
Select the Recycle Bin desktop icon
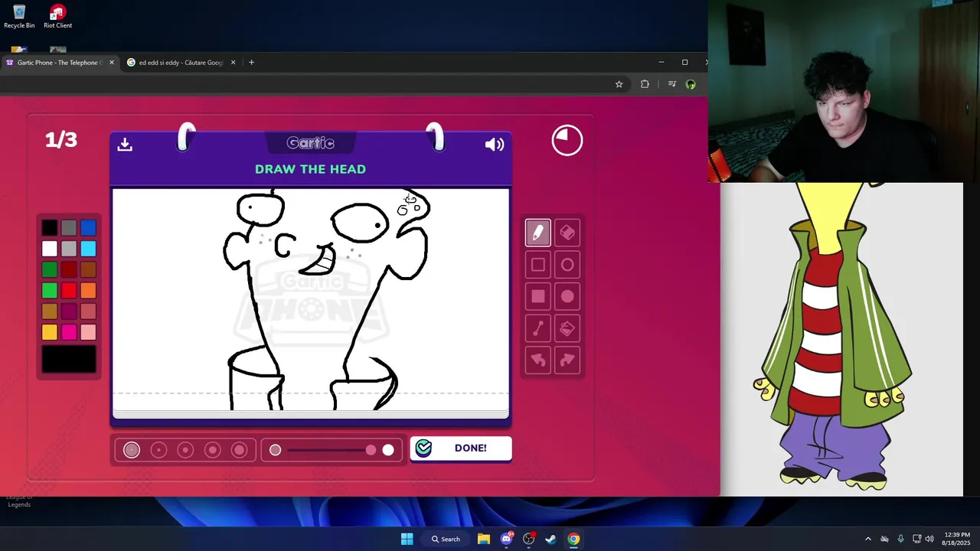click(19, 16)
